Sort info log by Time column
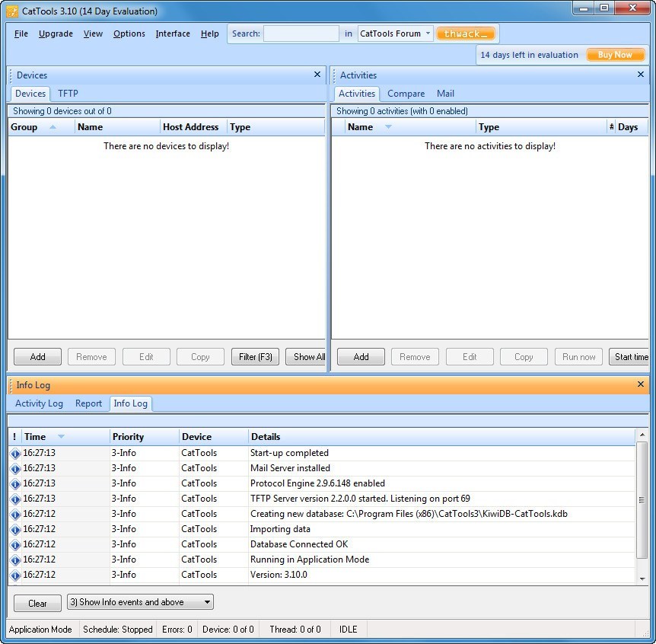The width and height of the screenshot is (656, 644). [x=65, y=437]
